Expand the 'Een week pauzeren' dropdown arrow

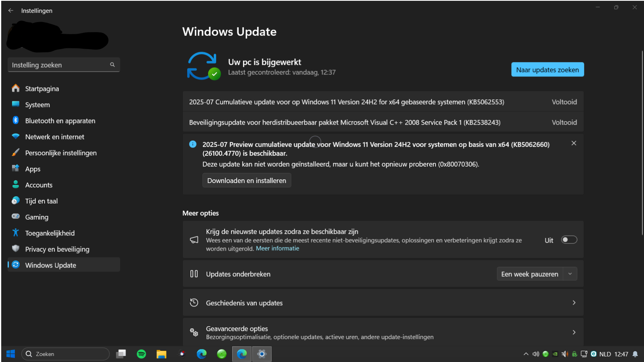coord(570,274)
